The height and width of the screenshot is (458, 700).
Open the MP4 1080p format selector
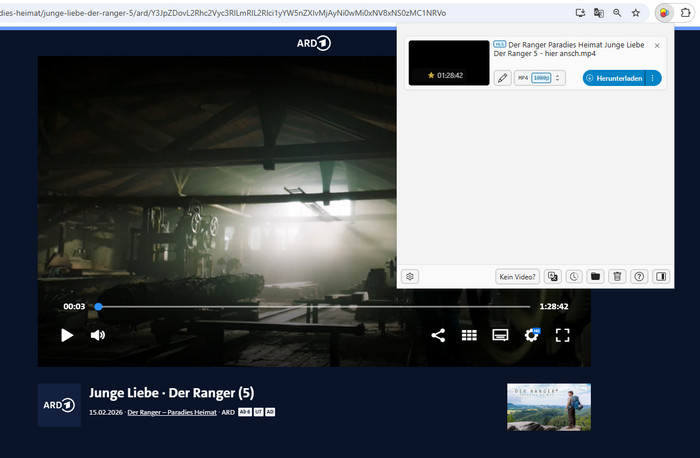pos(540,78)
